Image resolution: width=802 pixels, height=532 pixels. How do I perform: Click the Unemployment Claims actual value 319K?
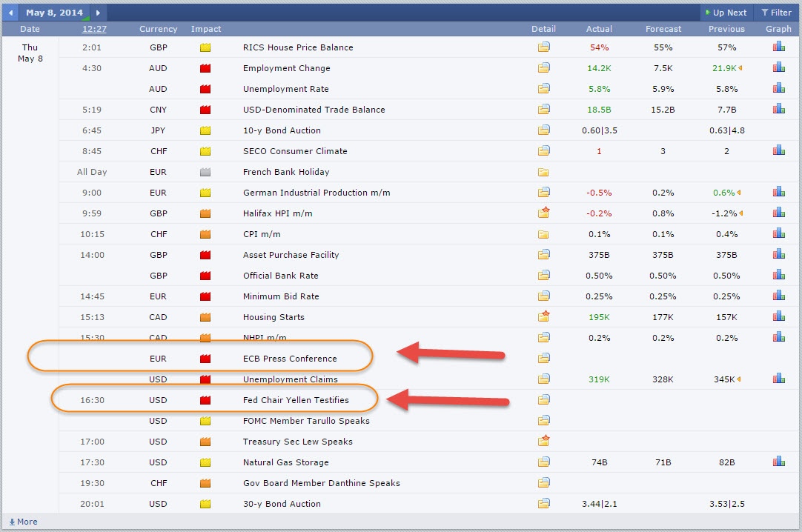pos(599,379)
